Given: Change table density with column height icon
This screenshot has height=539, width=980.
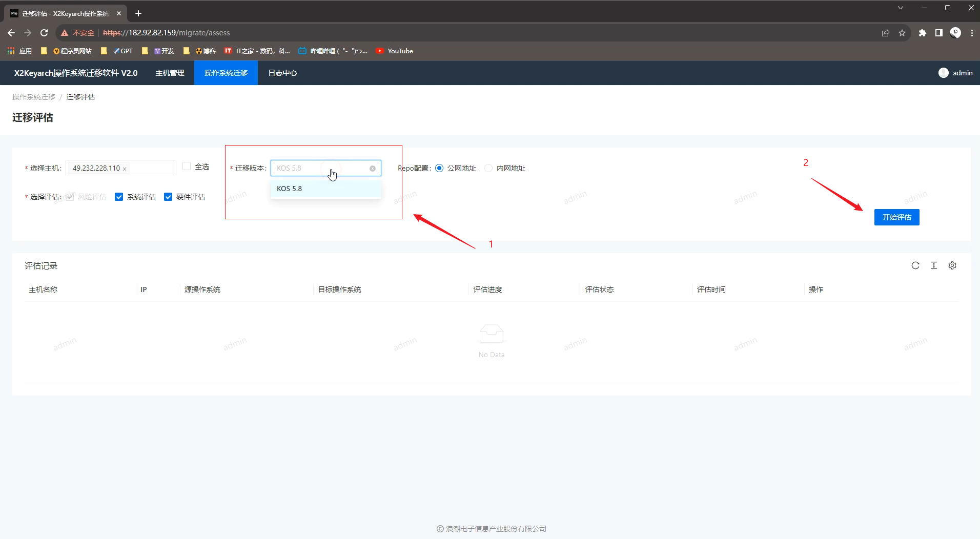Looking at the screenshot, I should point(934,265).
